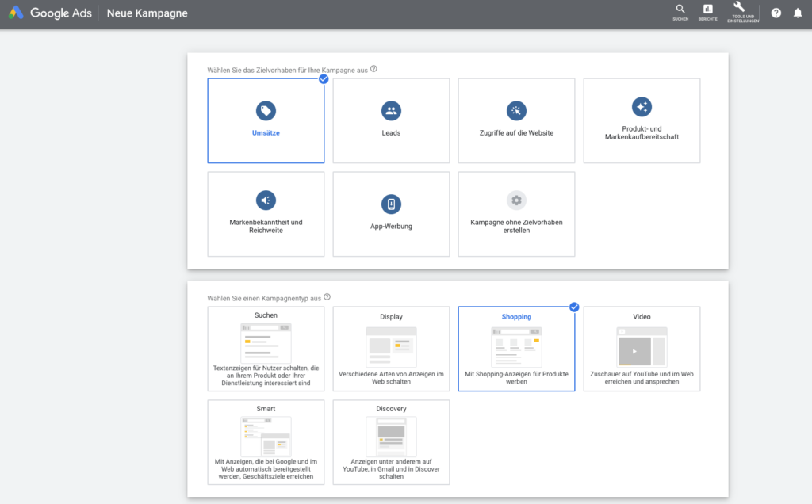
Task: Select the Suchen campaign type
Action: click(266, 349)
